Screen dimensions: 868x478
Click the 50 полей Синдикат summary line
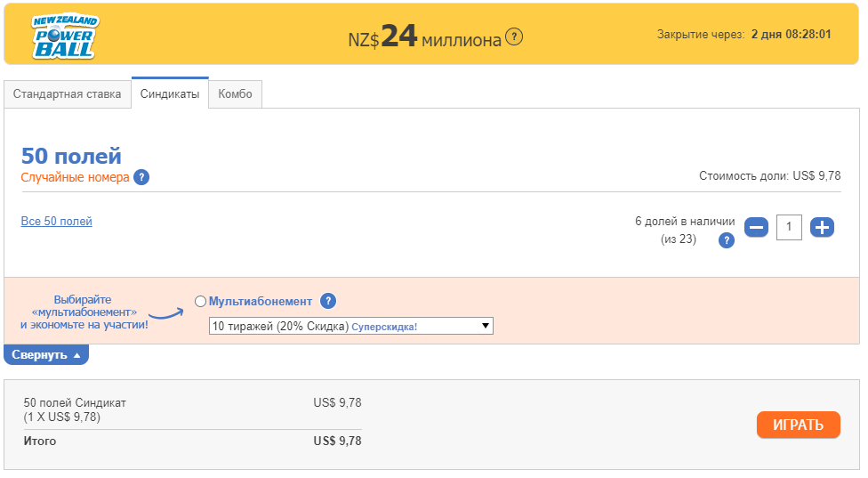[x=75, y=402]
